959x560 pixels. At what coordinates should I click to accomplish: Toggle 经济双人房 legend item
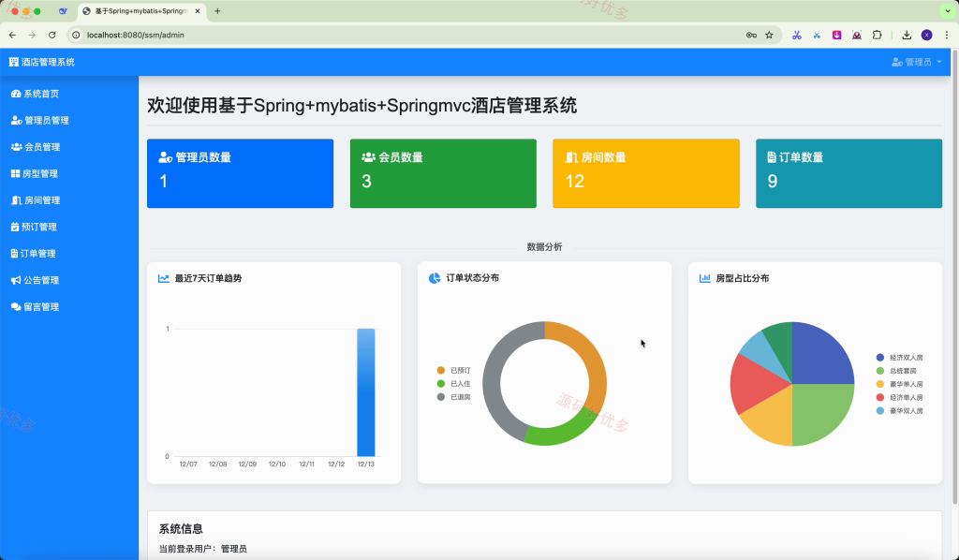(x=900, y=358)
